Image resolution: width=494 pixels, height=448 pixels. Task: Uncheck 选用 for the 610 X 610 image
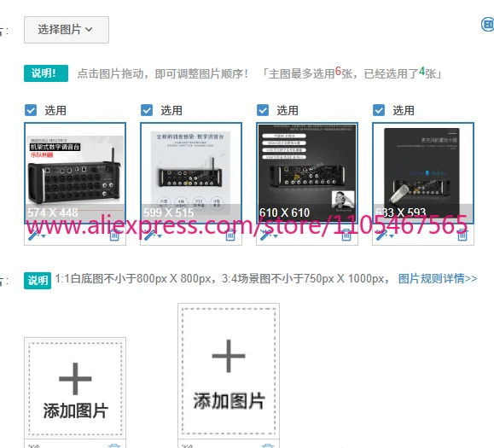(263, 110)
